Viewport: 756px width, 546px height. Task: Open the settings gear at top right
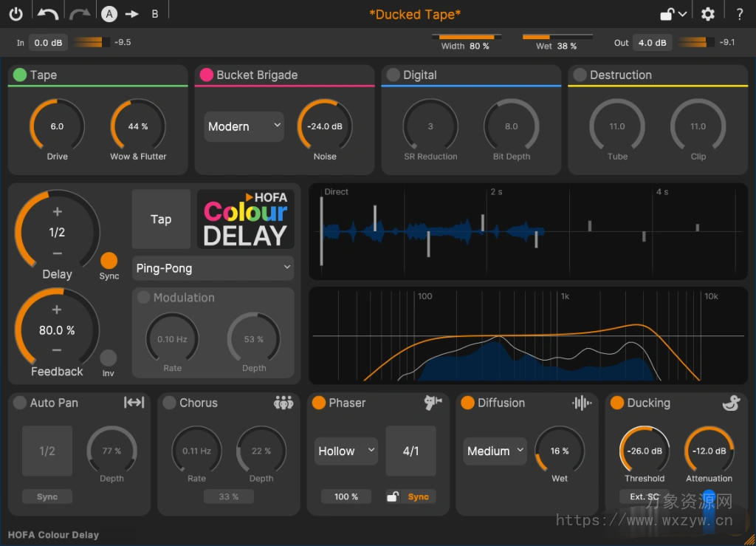pos(707,13)
